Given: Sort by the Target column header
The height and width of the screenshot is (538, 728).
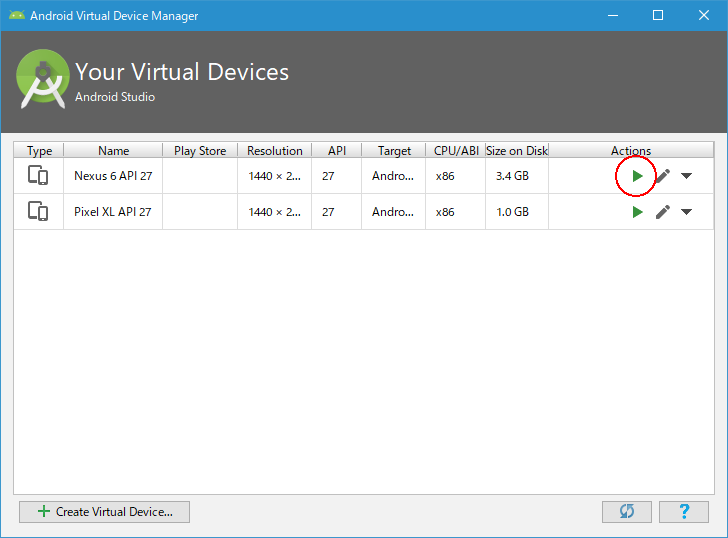Looking at the screenshot, I should (x=394, y=150).
